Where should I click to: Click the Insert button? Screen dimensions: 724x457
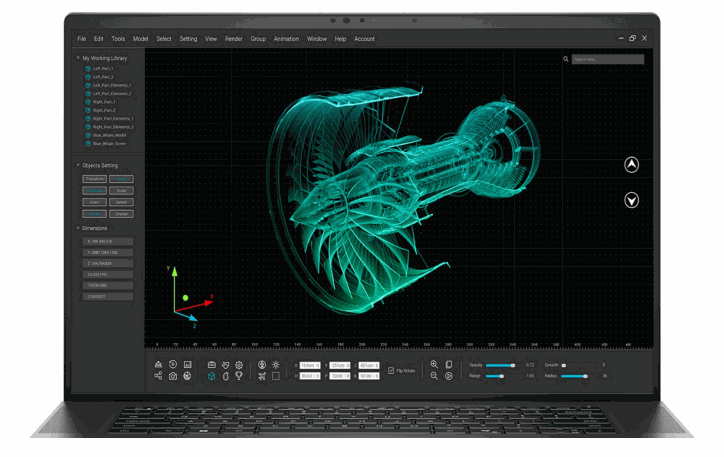pyautogui.click(x=95, y=202)
